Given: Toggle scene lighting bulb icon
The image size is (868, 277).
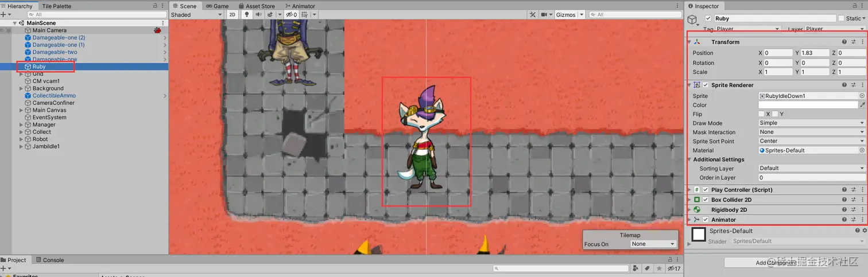Looking at the screenshot, I should [247, 15].
